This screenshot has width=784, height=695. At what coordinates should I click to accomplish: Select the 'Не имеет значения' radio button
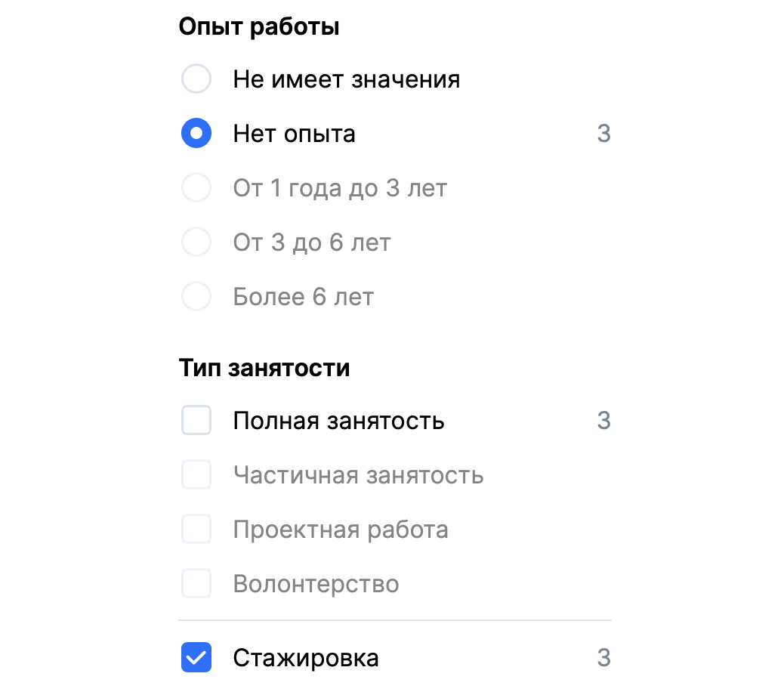(196, 79)
